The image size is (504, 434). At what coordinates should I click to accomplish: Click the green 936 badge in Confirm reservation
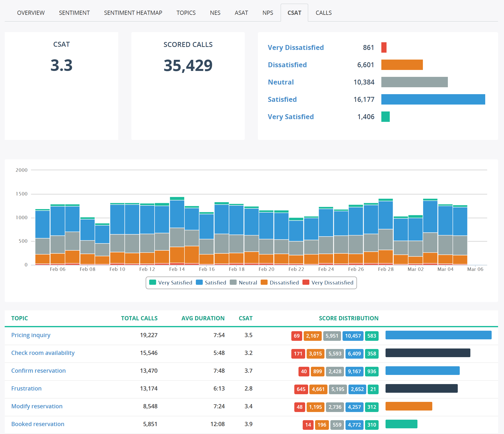coord(371,371)
